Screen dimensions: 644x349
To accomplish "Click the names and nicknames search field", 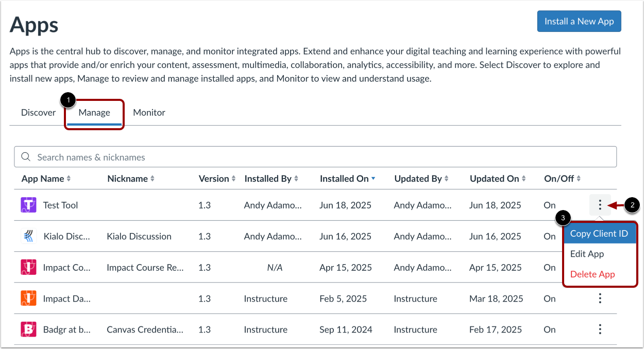I will click(206, 156).
